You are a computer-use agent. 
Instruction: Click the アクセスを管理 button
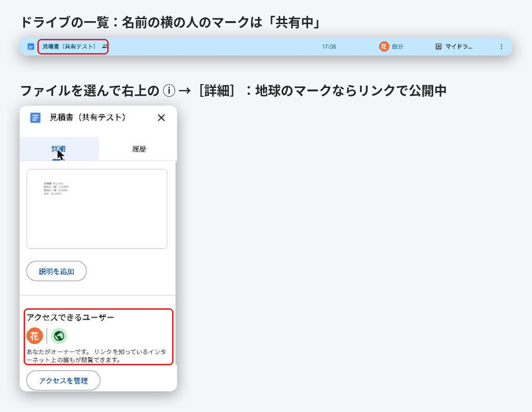point(63,381)
